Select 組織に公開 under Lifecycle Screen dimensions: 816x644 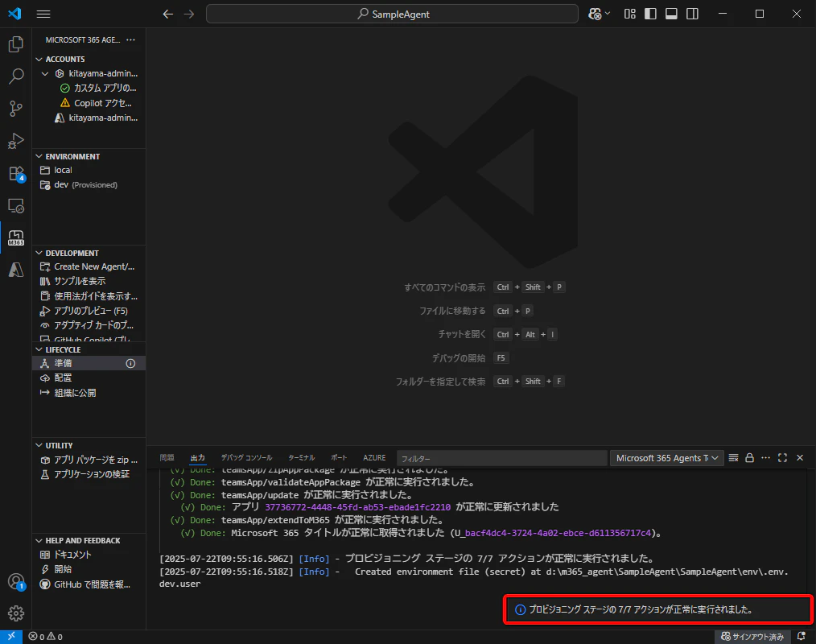[89, 393]
